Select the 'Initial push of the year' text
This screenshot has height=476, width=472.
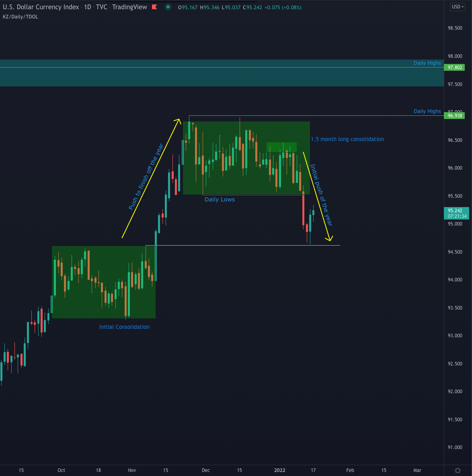pyautogui.click(x=321, y=195)
